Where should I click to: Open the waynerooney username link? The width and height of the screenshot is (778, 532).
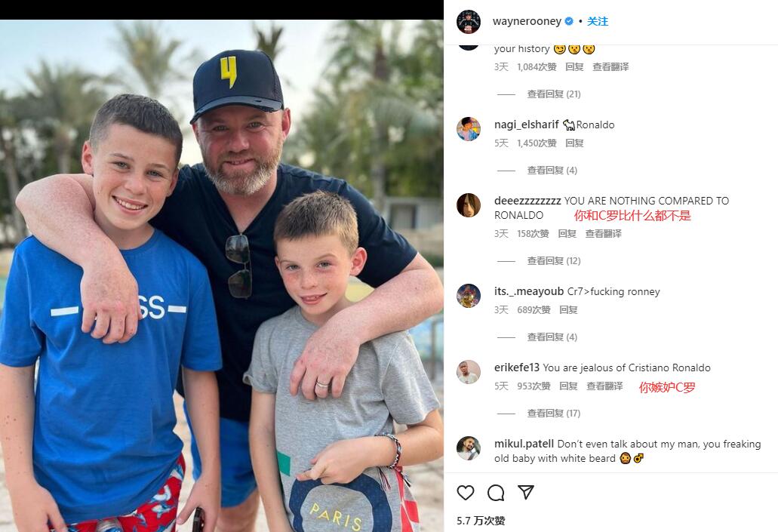527,21
